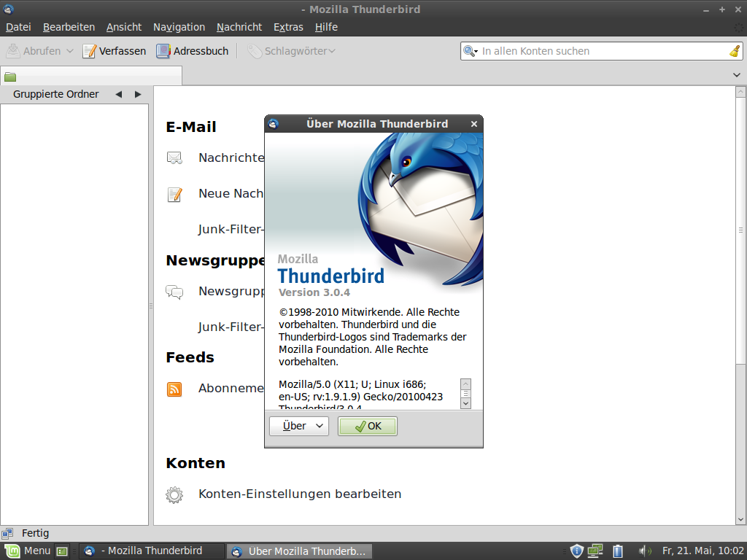Click the orange Feeds RSS icon

tap(174, 389)
